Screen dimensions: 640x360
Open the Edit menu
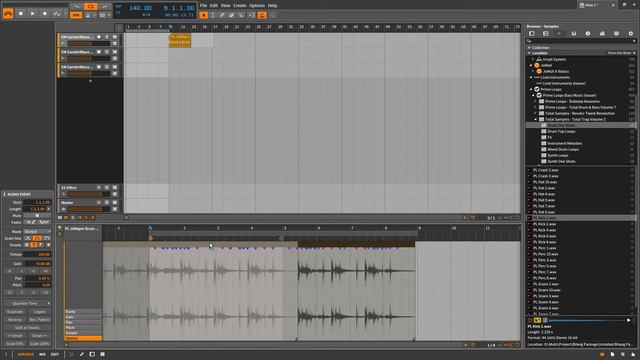pos(214,6)
